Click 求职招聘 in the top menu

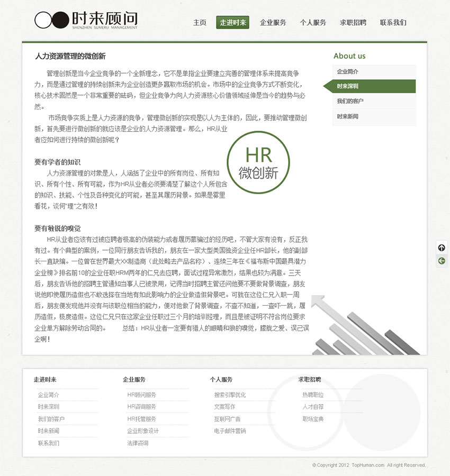(353, 23)
